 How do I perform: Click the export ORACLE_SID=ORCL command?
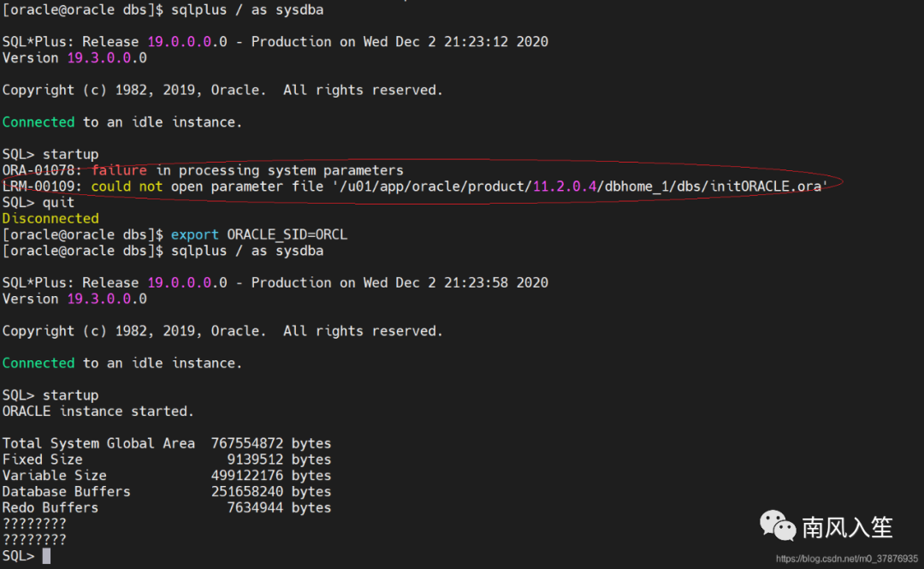[258, 234]
